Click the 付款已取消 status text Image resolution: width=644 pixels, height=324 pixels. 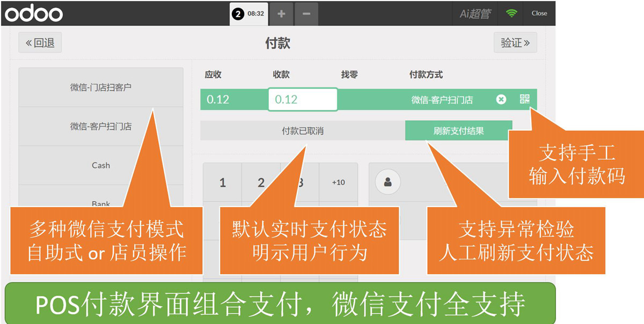tap(303, 130)
